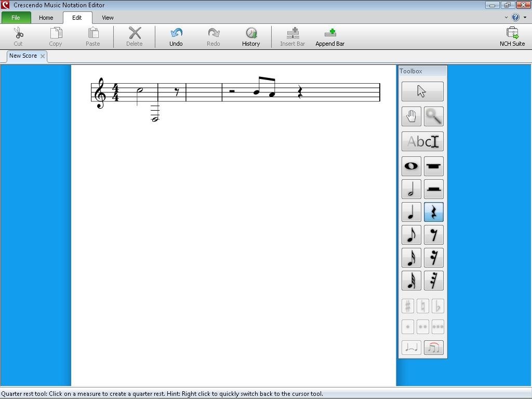Select the sixteenth note tool

[x=411, y=258]
